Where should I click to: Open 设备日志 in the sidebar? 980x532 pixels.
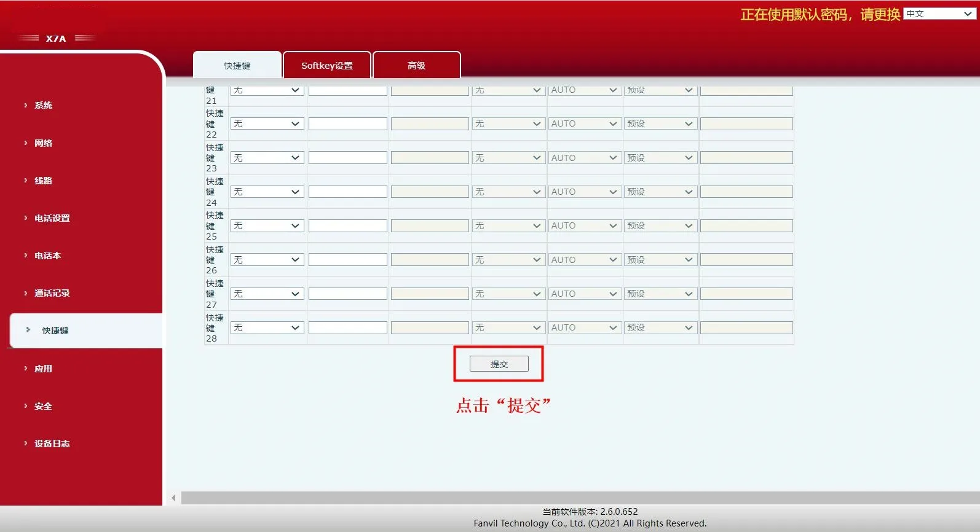point(52,444)
